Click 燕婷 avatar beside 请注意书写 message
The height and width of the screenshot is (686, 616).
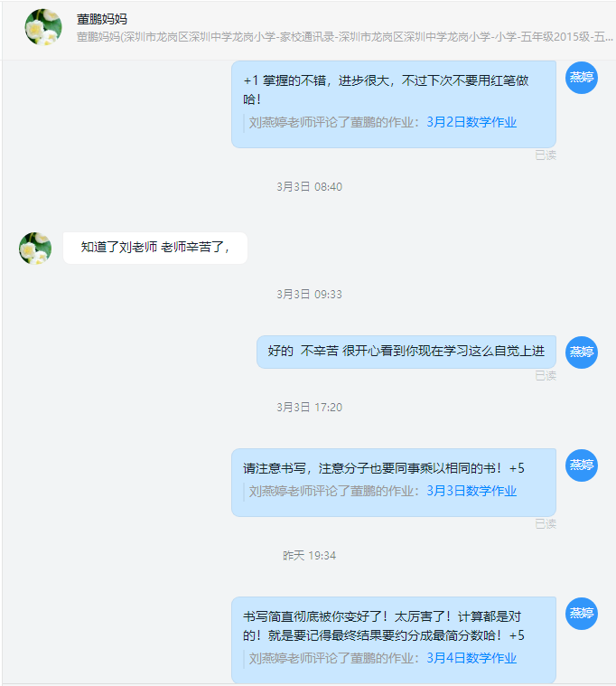pyautogui.click(x=581, y=465)
